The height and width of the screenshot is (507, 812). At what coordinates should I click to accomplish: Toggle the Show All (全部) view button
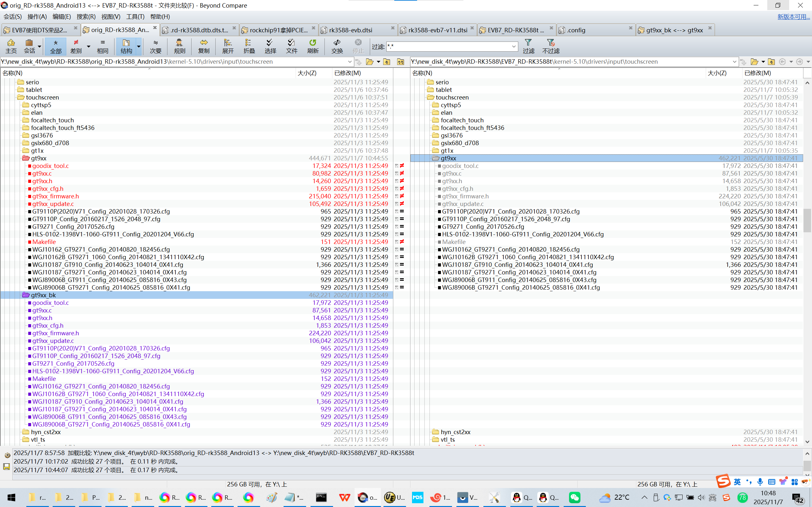[x=56, y=46]
